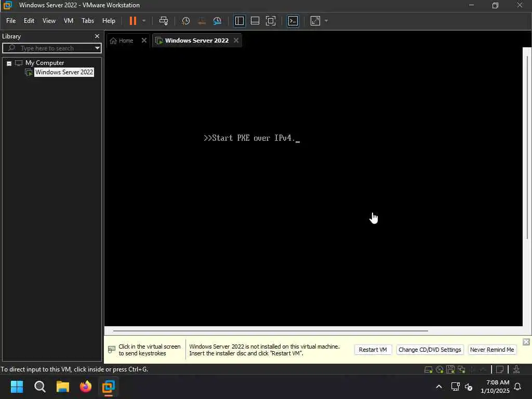Click the stretch guest display icon
This screenshot has width=532, height=399.
click(315, 21)
